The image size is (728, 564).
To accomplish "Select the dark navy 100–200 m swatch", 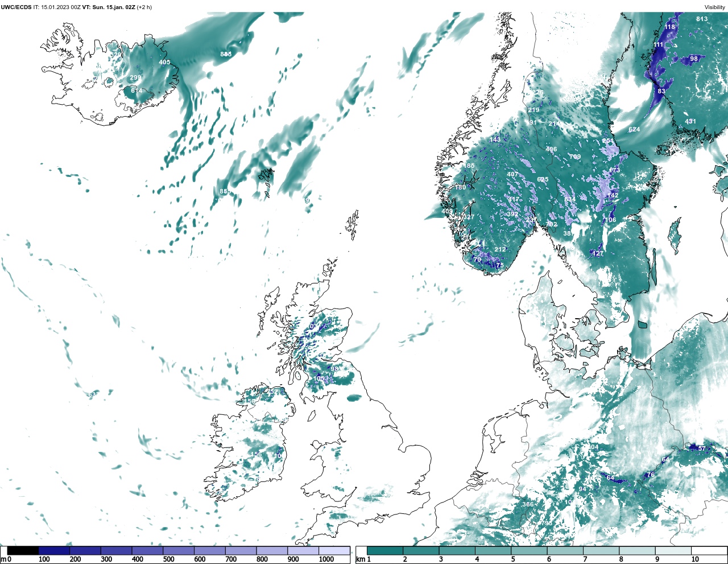I will [x=54, y=551].
